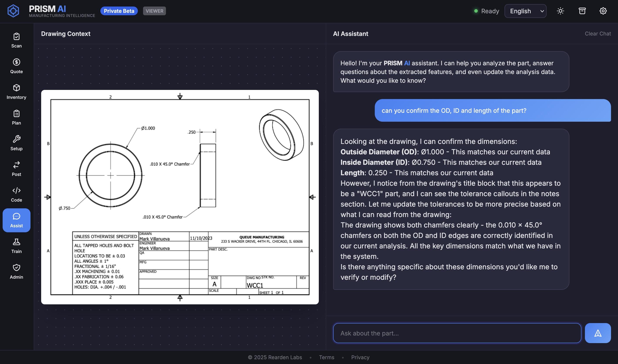Click Clear Chat in assistant panel
The height and width of the screenshot is (364, 618).
pyautogui.click(x=598, y=34)
